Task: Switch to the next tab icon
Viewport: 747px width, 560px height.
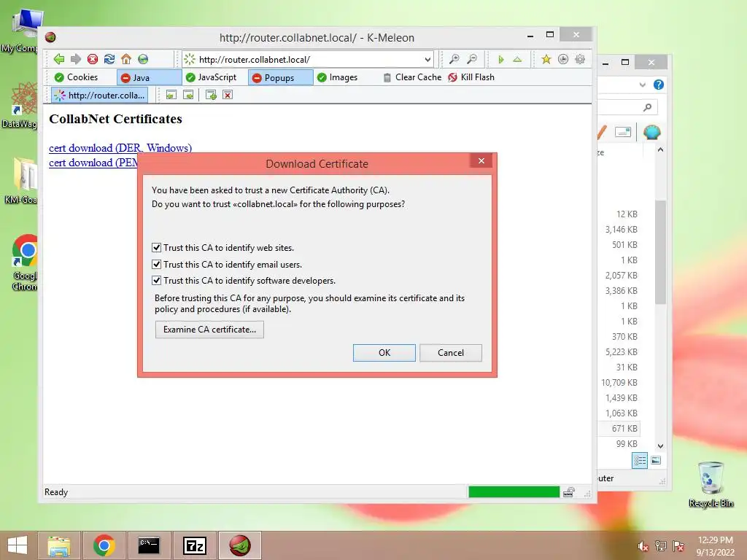Action: coord(188,96)
